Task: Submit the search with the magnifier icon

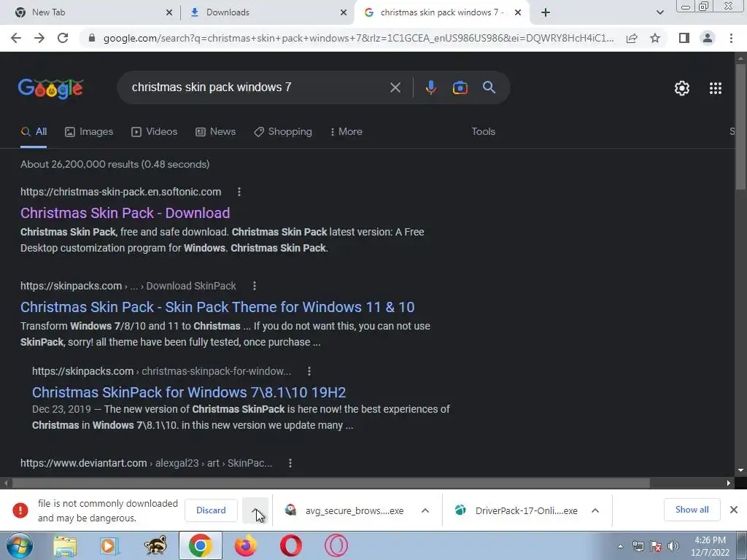Action: click(489, 87)
